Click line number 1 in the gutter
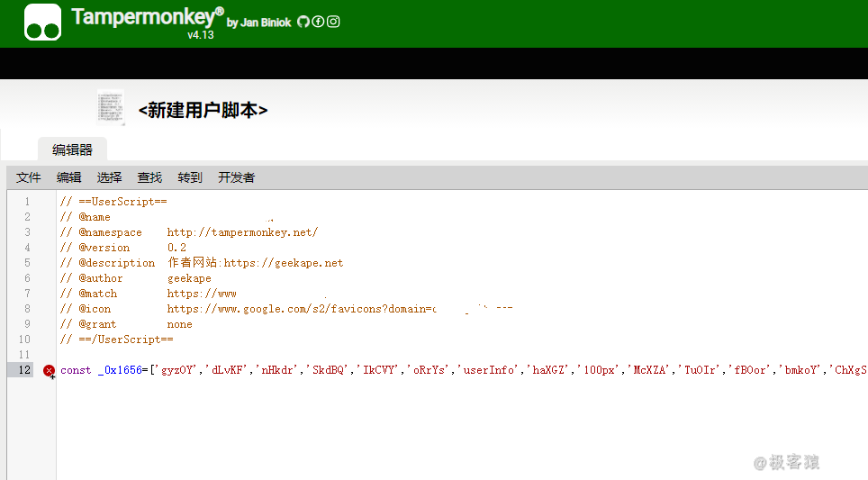The image size is (868, 480). [27, 202]
